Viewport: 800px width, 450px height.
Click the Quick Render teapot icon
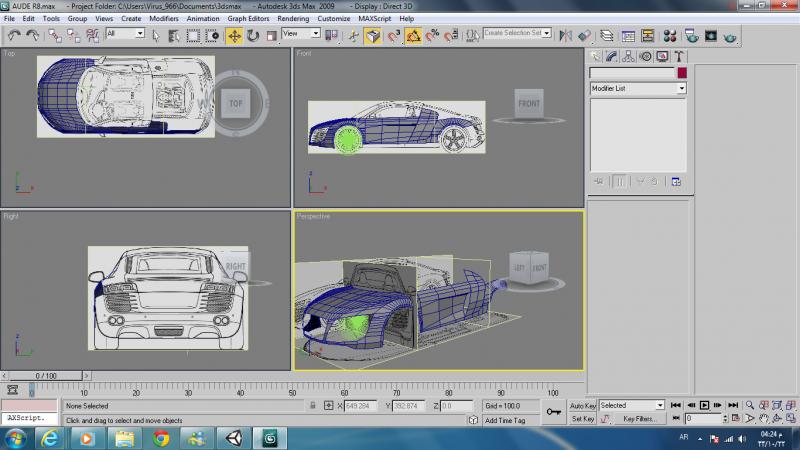[730, 37]
